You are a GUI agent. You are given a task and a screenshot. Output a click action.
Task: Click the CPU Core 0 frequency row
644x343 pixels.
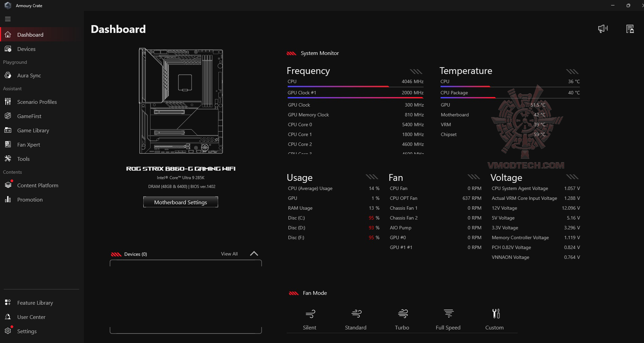coord(356,125)
